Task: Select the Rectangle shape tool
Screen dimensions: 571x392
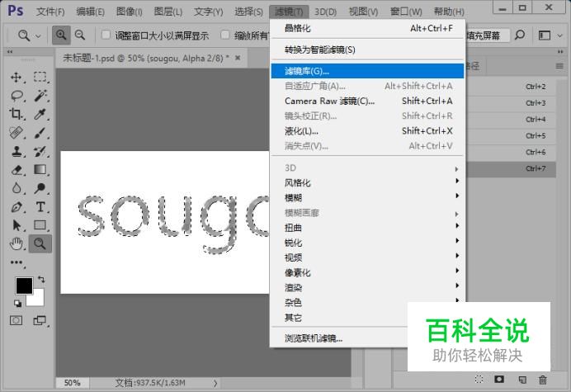Action: (x=40, y=225)
